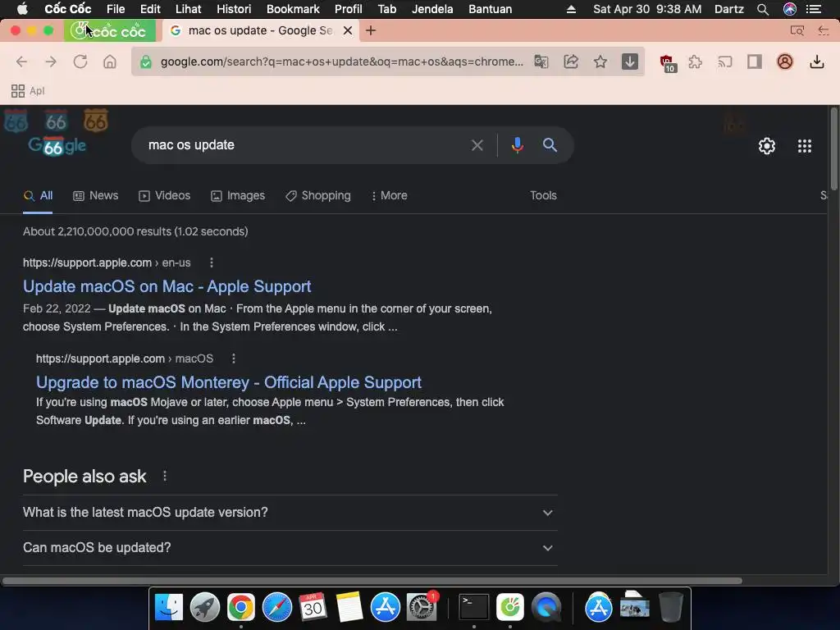The image size is (840, 630).
Task: Open options for the macOS Monterey result
Action: 234,358
